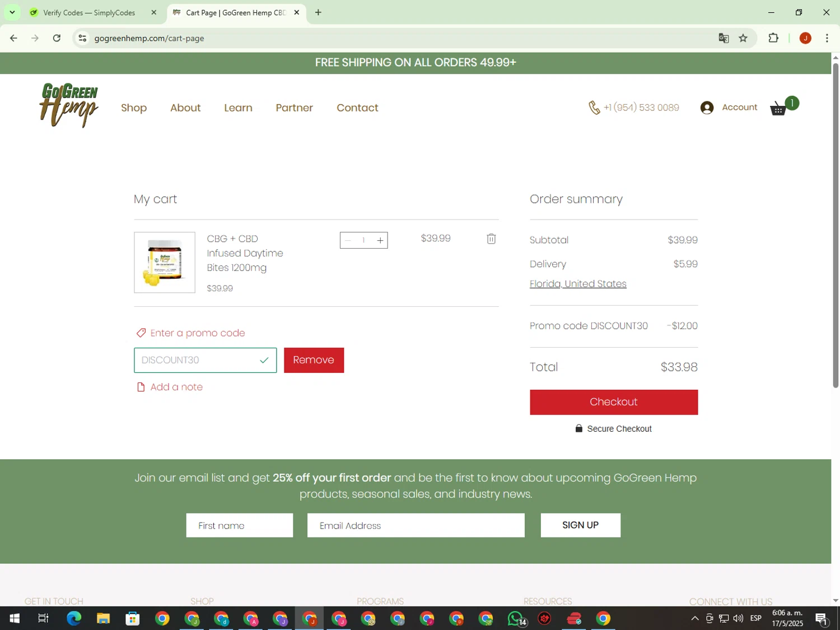Screen dimensions: 840x630
Task: Open the Florida, United States delivery link
Action: [x=578, y=284]
